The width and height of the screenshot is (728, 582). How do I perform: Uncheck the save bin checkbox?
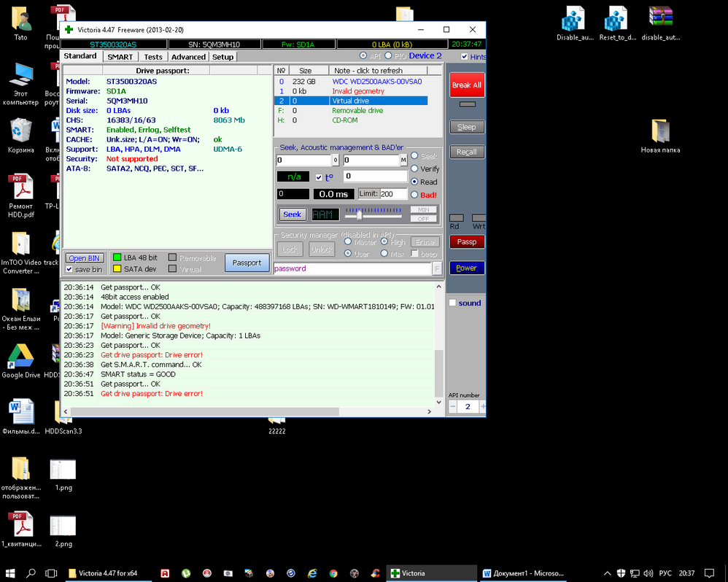pos(69,269)
